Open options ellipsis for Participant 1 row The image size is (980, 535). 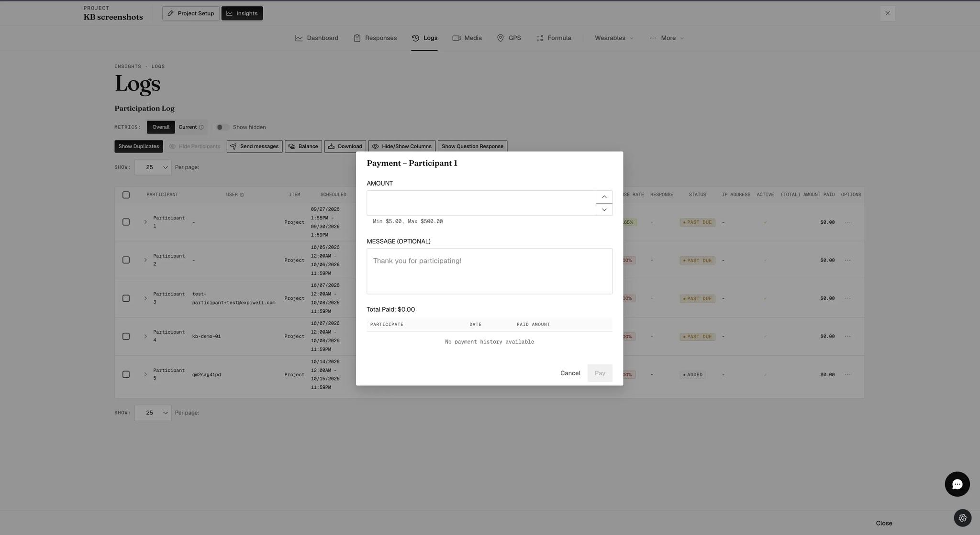[847, 222]
